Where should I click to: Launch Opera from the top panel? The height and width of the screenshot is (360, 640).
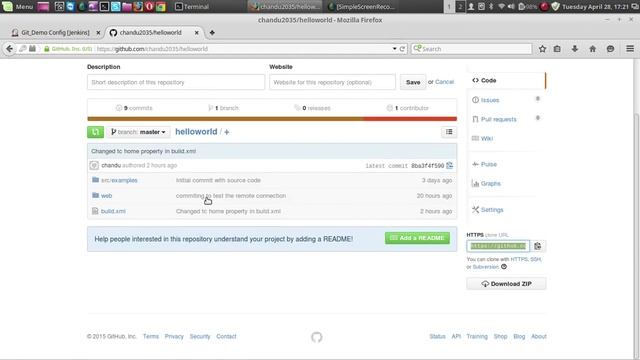tap(149, 7)
